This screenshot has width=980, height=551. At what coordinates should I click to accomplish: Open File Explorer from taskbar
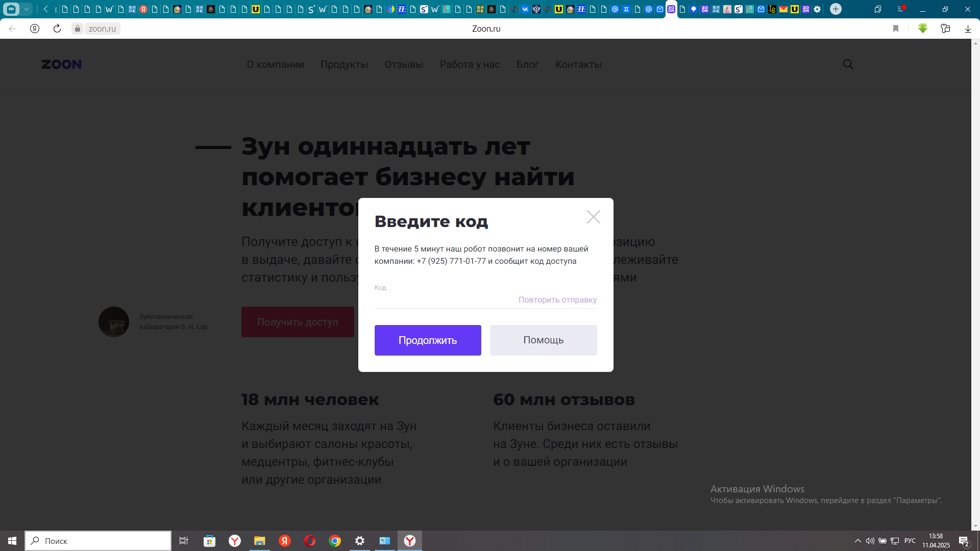[259, 541]
